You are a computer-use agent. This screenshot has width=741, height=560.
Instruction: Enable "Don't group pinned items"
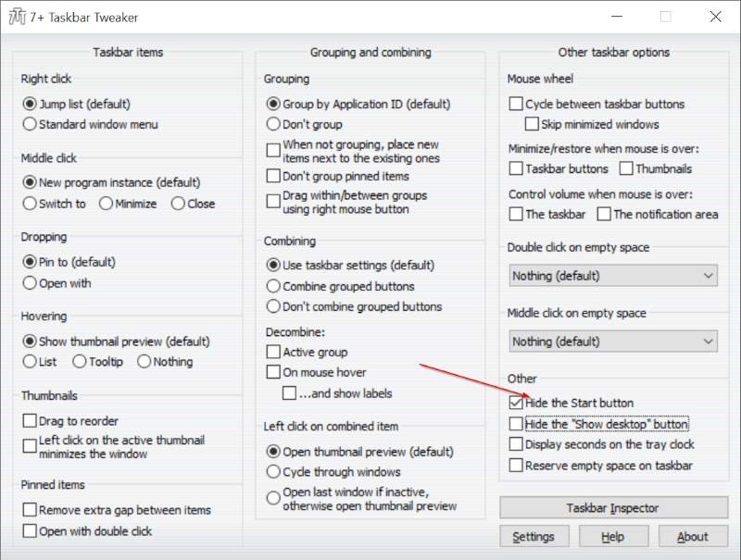point(273,176)
